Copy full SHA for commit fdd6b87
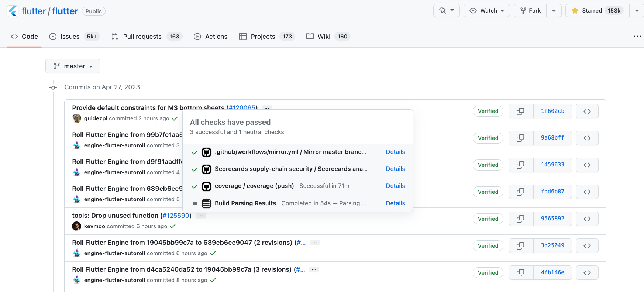The image size is (644, 292). coord(521,192)
